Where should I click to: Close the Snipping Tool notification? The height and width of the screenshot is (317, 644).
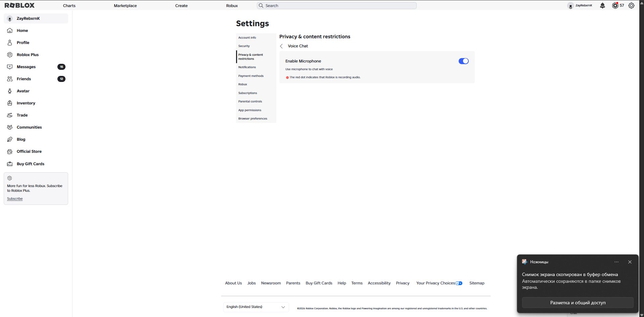point(630,262)
